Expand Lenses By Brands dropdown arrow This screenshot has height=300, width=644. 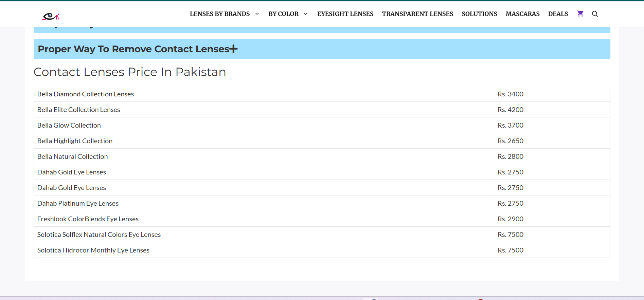257,14
